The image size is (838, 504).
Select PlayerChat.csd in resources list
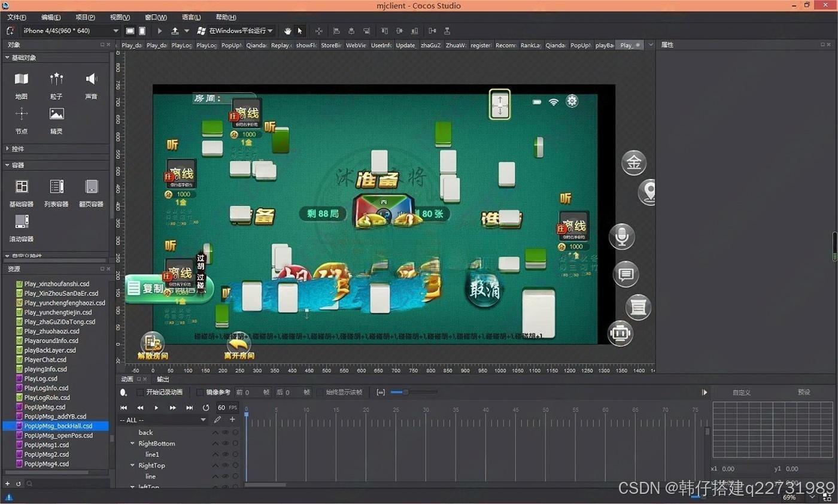(x=45, y=360)
